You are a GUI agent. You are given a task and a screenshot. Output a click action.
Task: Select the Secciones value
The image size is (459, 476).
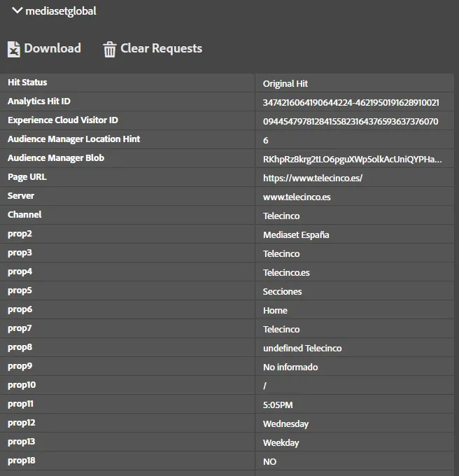(282, 292)
